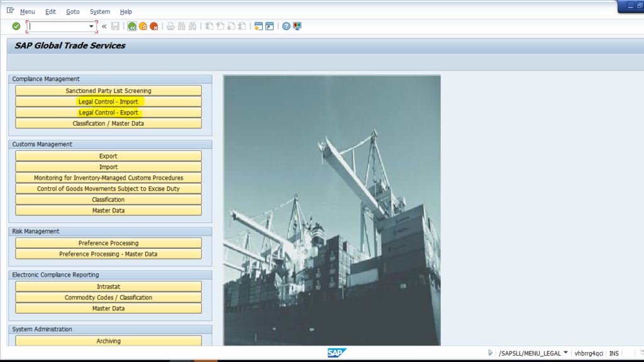644x362 pixels.
Task: Click the Electronic Compliance Reporting group header
Action: click(x=110, y=275)
